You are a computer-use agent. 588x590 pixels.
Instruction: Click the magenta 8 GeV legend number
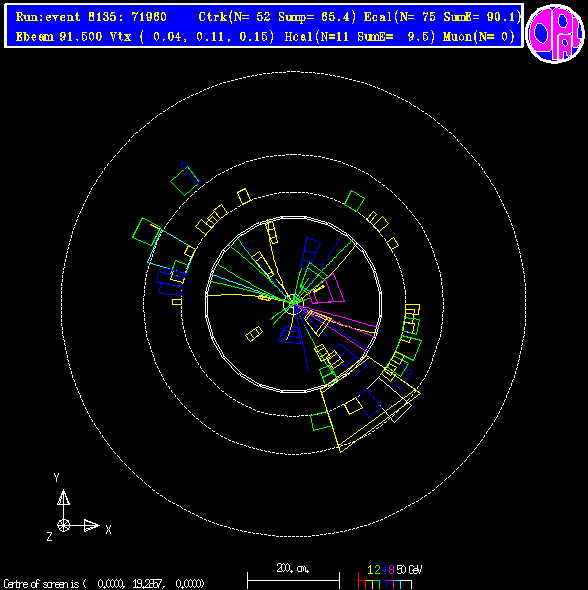pyautogui.click(x=391, y=570)
